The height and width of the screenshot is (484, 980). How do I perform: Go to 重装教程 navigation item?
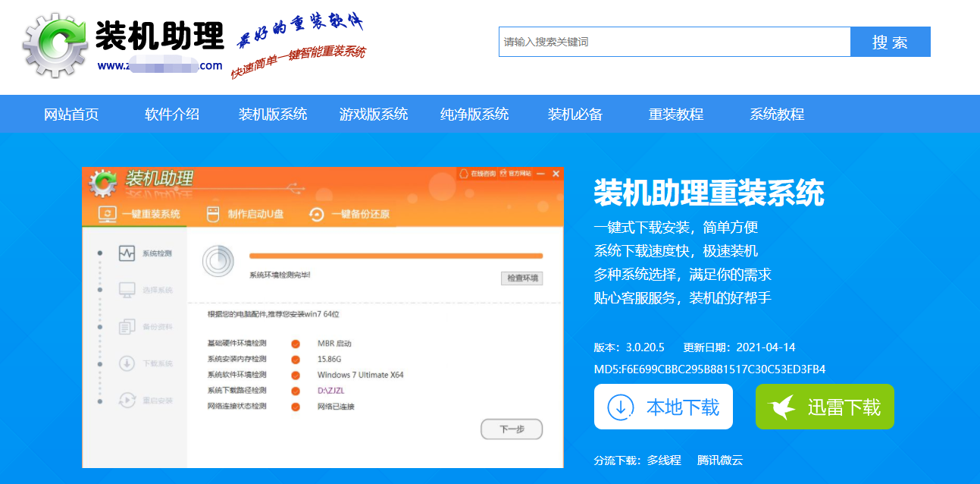[676, 115]
